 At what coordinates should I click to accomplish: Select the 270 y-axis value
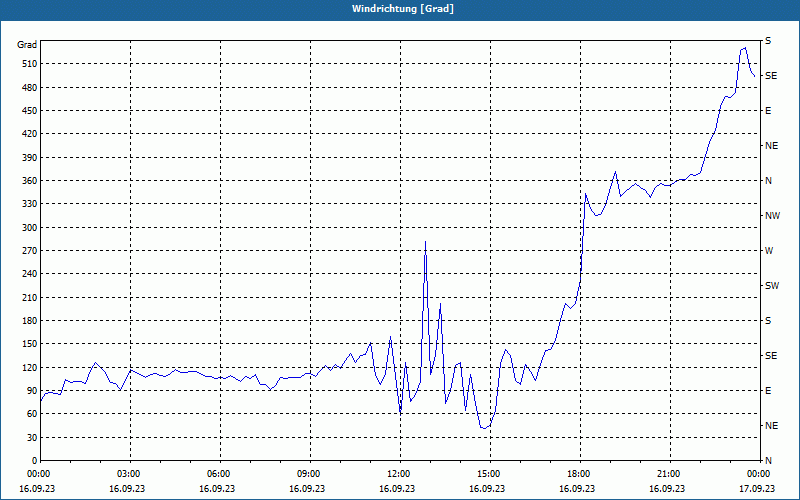[28, 251]
